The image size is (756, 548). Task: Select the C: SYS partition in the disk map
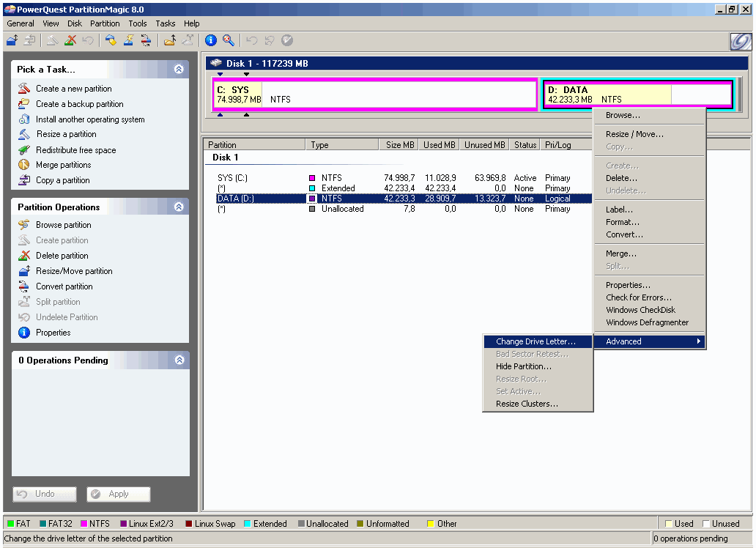374,95
